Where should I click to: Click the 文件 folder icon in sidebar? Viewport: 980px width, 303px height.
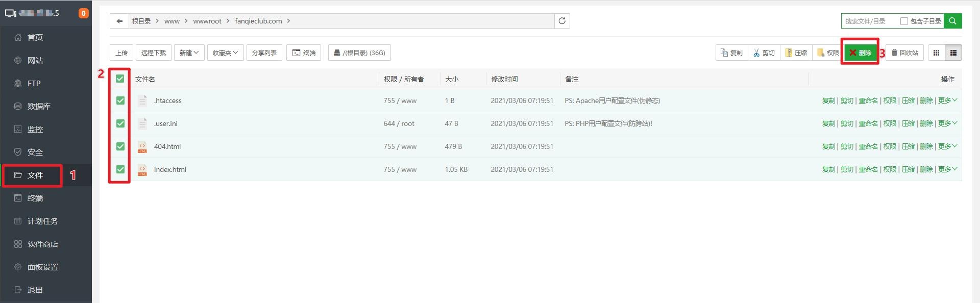18,175
